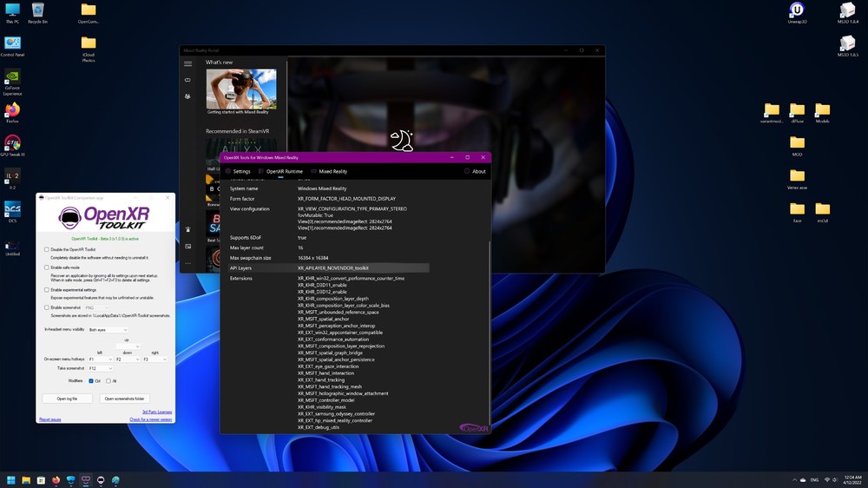
Task: Check the Enable safe mode box
Action: (x=47, y=267)
